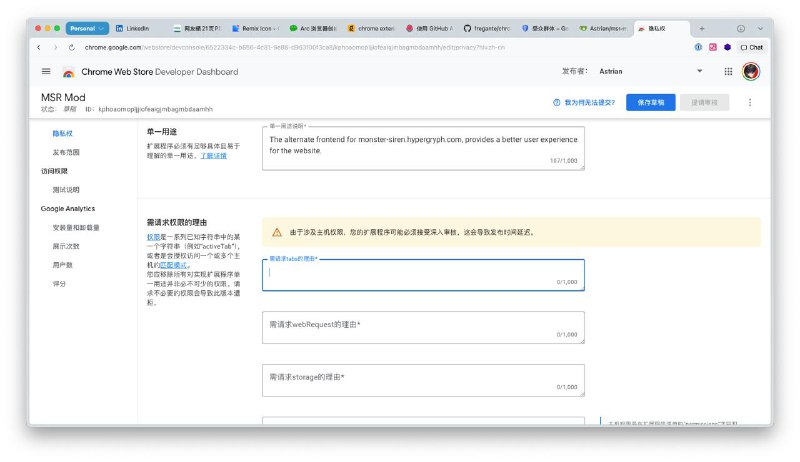
Task: Open the 匹配模式 link in the permission description
Action: tap(173, 265)
